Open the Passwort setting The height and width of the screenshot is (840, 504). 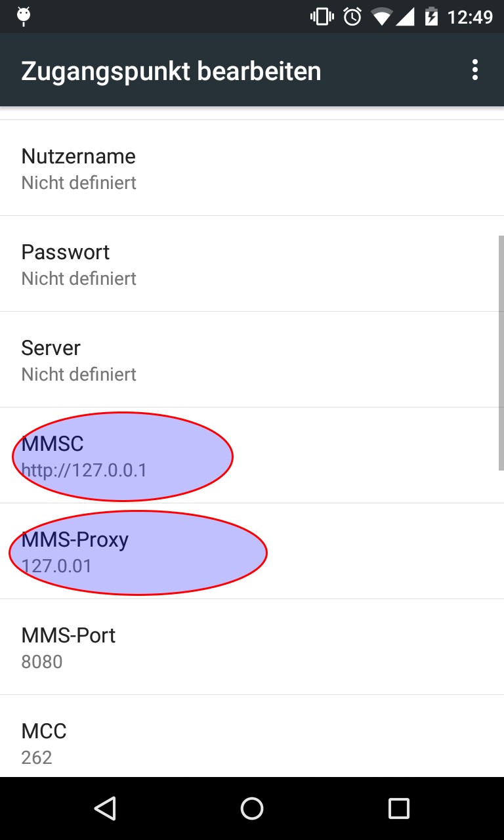click(252, 264)
